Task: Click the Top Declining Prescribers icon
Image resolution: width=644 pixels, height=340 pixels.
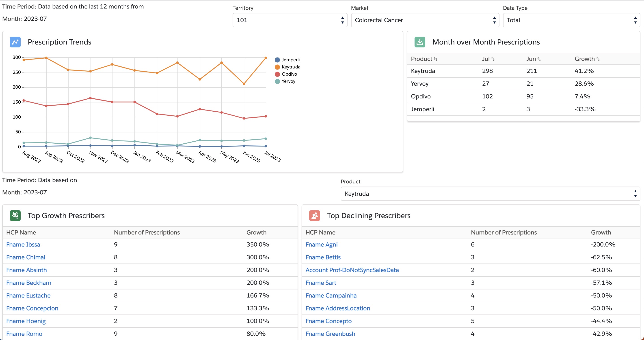Action: tap(314, 215)
